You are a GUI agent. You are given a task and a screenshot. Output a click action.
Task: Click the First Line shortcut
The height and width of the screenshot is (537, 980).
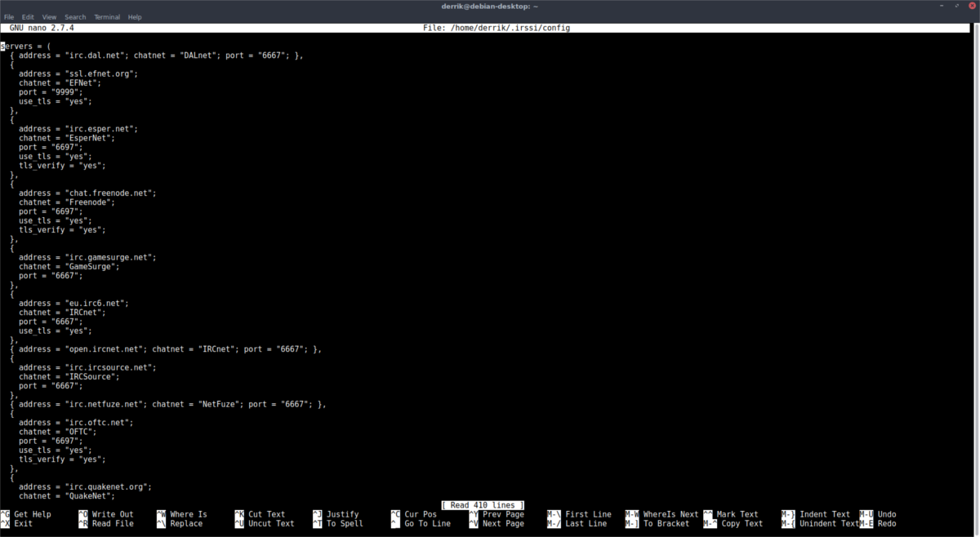pyautogui.click(x=579, y=514)
